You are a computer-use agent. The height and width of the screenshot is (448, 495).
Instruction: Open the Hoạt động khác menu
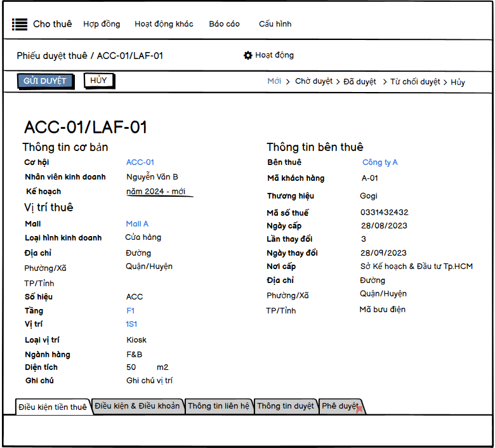[x=164, y=24]
